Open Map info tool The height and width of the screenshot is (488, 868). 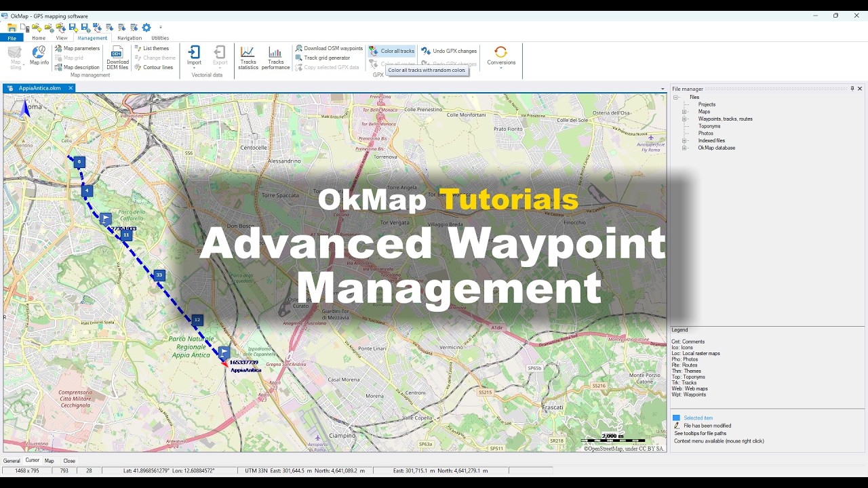[x=39, y=56]
